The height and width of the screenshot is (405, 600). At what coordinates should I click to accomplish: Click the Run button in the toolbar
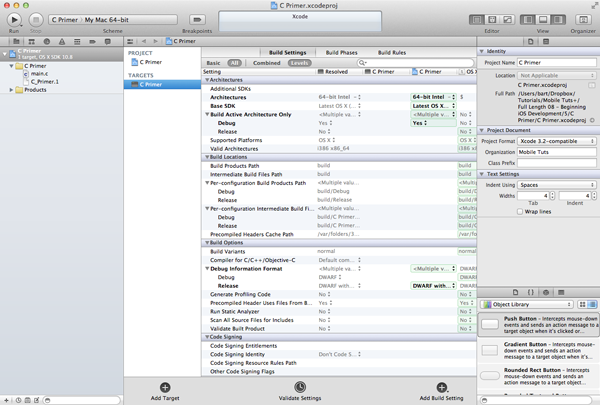14,20
